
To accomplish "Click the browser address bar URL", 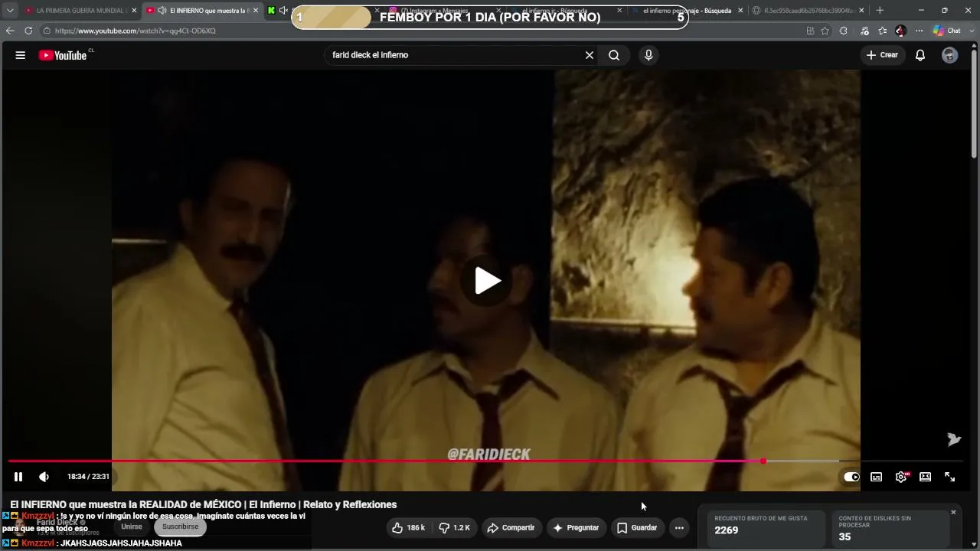I will tap(136, 31).
